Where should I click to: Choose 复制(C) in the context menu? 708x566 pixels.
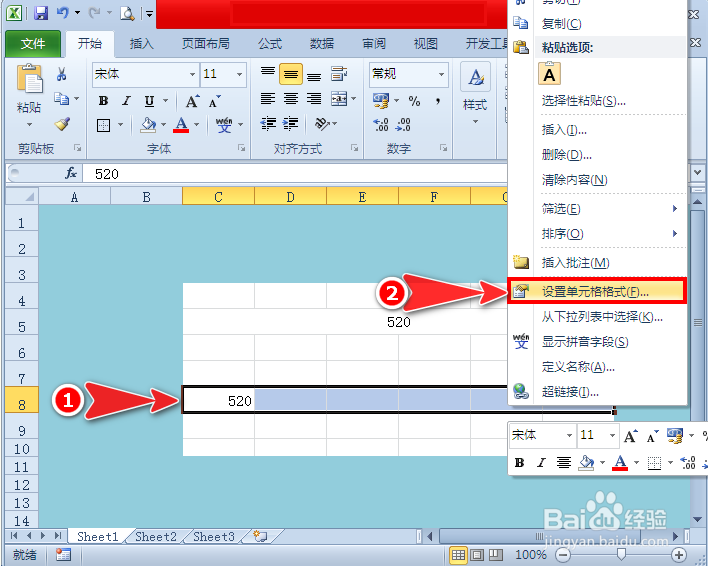tap(597, 23)
